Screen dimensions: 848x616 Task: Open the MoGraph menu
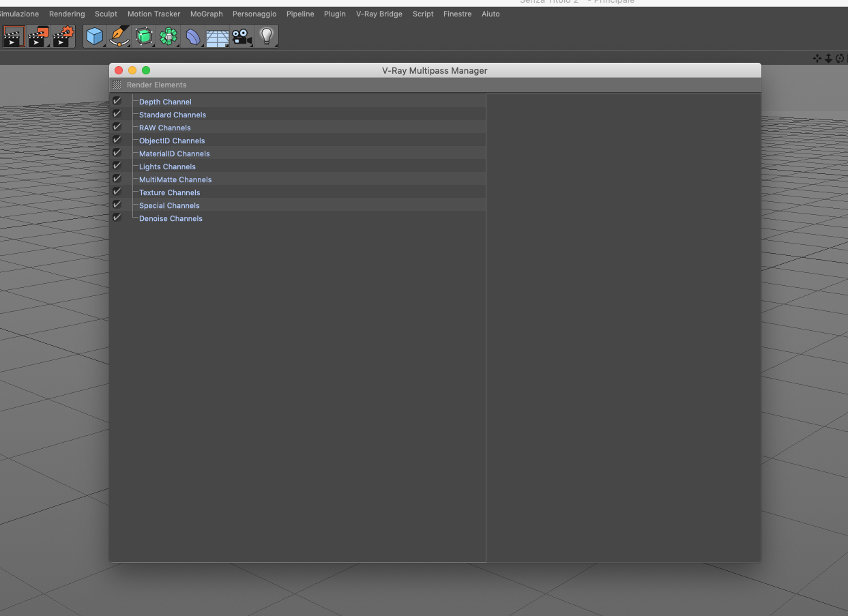click(x=206, y=14)
